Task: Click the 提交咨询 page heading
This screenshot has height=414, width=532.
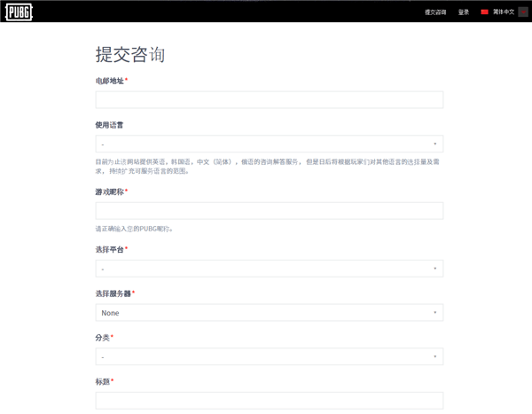Action: (x=129, y=54)
